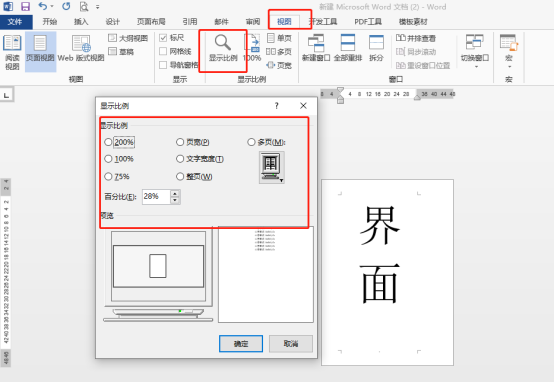Click the 确定 OK button

click(241, 343)
